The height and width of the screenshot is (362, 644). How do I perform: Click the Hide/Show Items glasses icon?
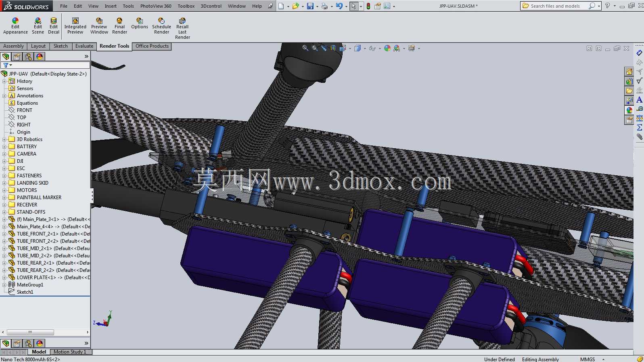coord(372,48)
